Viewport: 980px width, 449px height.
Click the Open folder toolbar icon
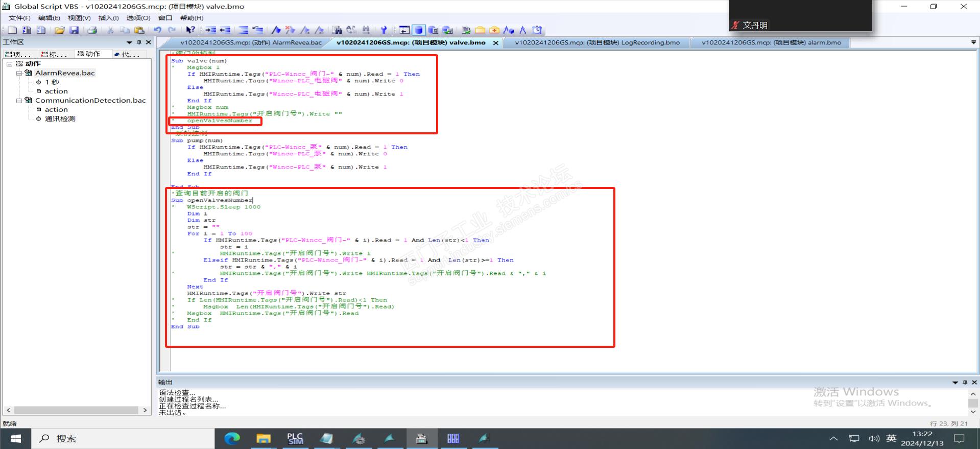60,30
